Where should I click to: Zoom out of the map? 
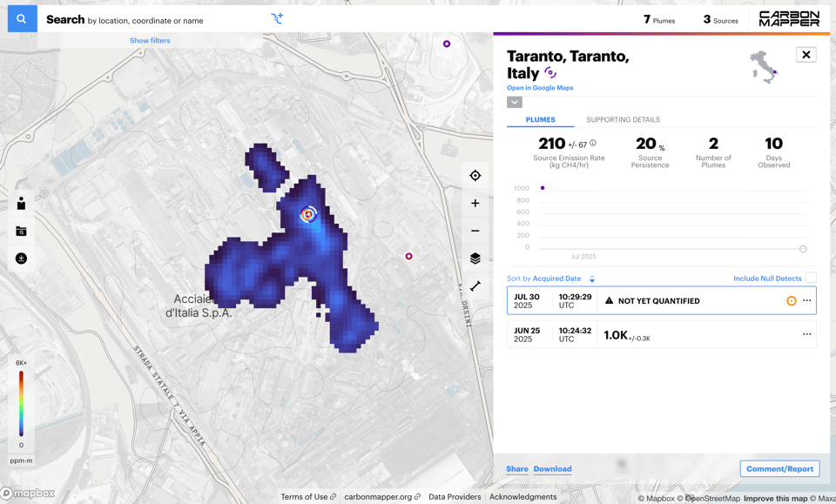[475, 231]
